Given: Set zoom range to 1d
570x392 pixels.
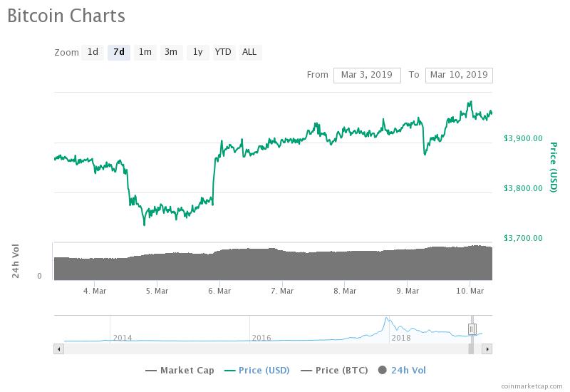Looking at the screenshot, I should pyautogui.click(x=93, y=52).
